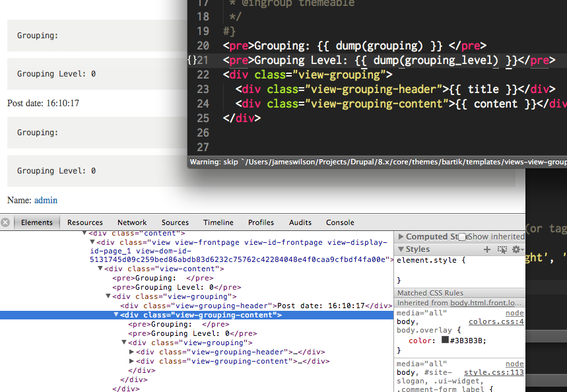Click the "Post date: 16:10:17" page text
Viewport: 567px width, 392px height.
(x=43, y=104)
